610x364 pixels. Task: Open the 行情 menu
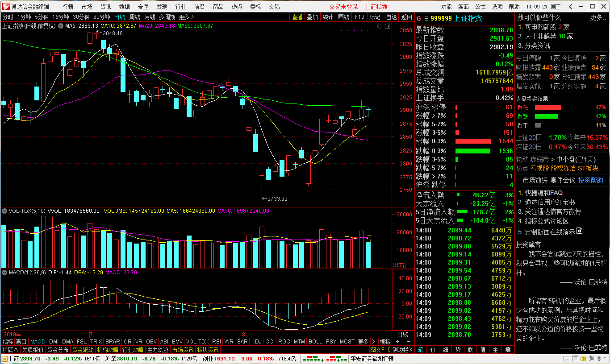(68, 7)
